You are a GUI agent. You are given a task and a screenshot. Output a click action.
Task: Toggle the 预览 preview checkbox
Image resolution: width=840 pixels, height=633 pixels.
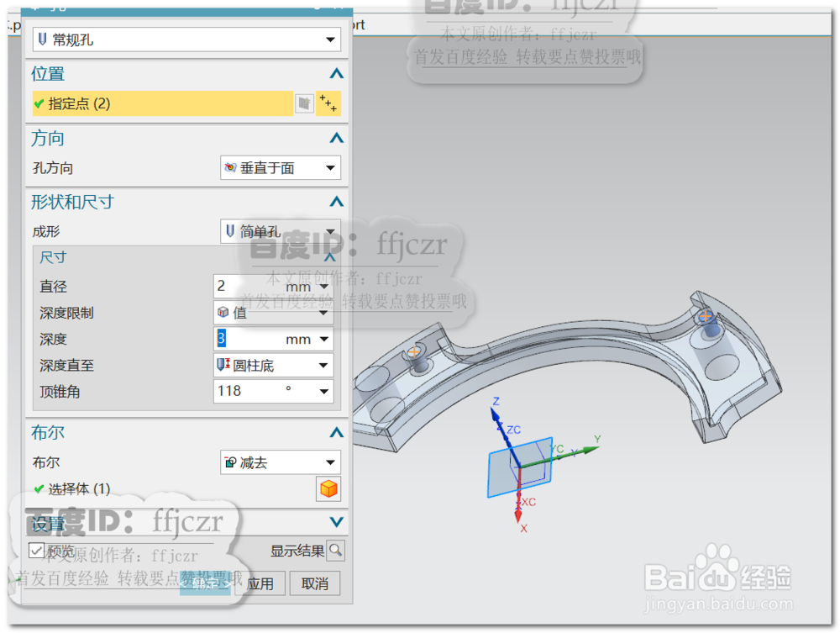pos(34,550)
